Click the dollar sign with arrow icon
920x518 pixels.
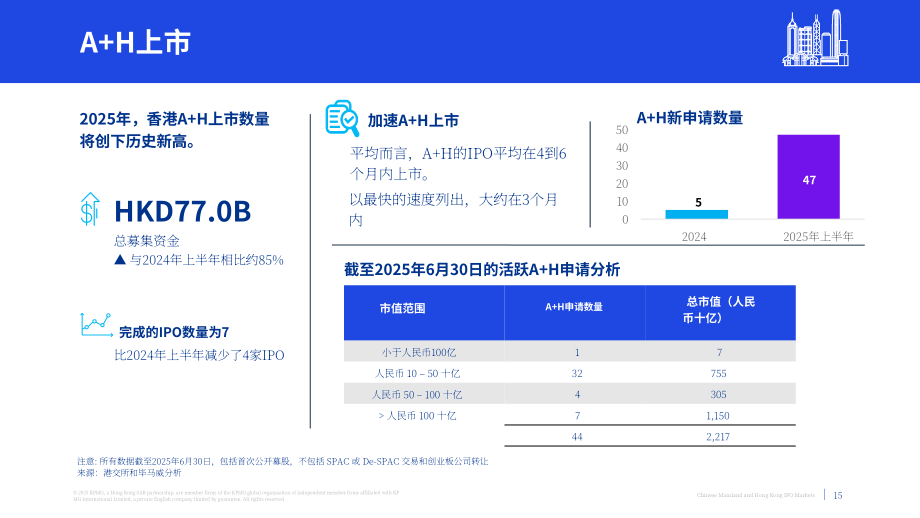pyautogui.click(x=90, y=209)
